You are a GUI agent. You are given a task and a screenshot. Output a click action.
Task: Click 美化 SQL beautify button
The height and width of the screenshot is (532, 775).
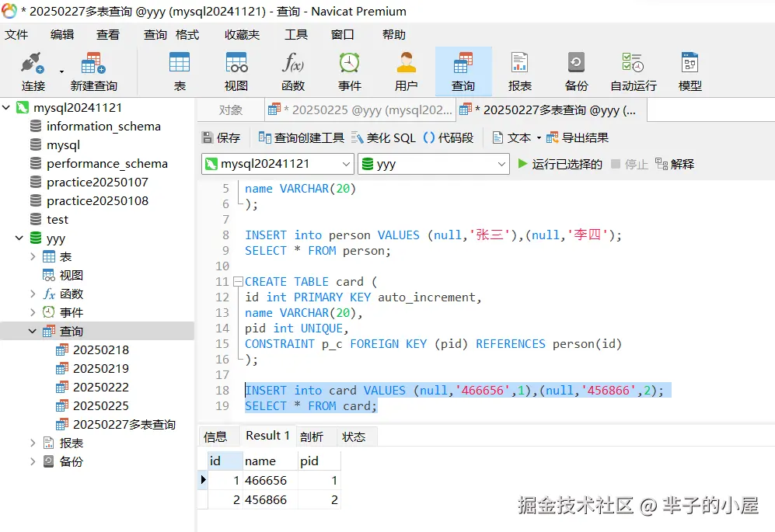[x=383, y=137]
